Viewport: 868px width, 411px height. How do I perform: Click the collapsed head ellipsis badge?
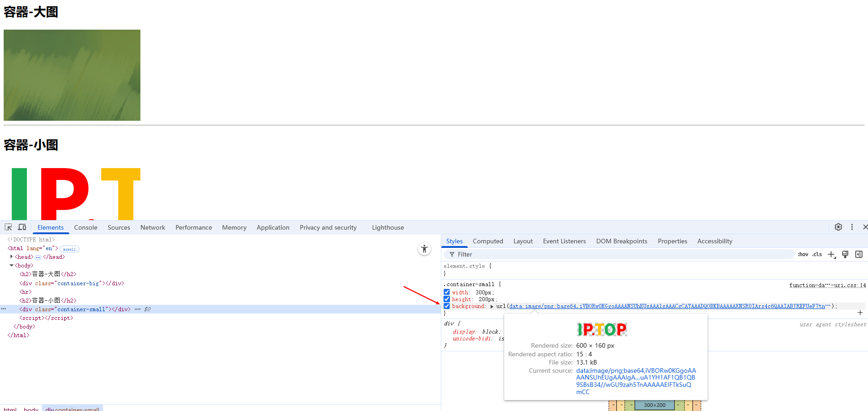(x=38, y=257)
